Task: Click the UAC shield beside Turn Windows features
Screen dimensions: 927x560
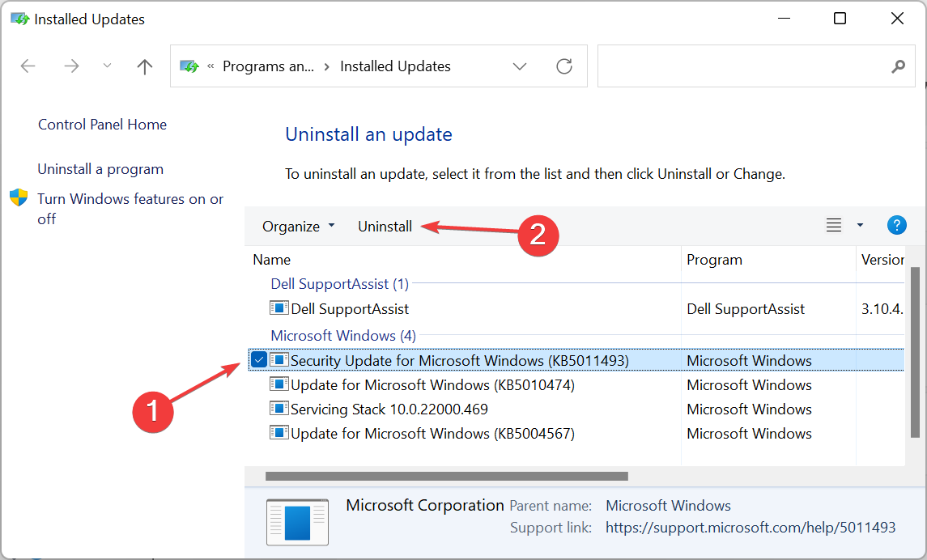Action: 18,197
